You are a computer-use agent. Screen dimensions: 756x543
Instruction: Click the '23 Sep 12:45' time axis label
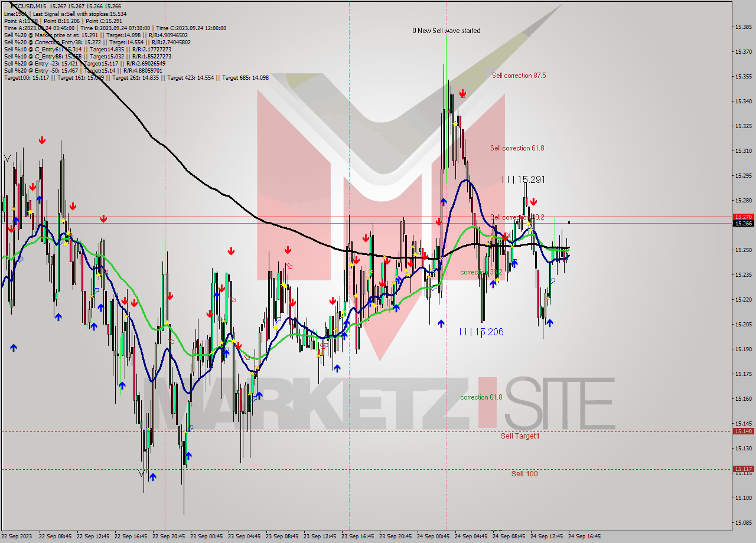[320, 537]
